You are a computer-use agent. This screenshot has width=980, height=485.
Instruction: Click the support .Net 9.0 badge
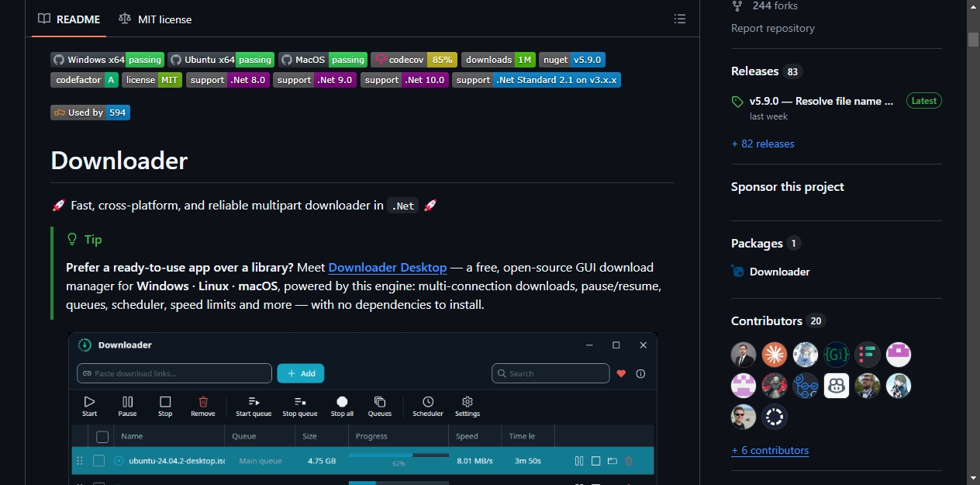[x=315, y=80]
